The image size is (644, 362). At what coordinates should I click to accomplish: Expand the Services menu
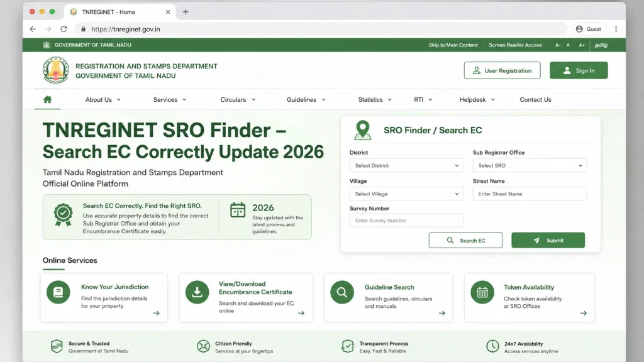(170, 100)
